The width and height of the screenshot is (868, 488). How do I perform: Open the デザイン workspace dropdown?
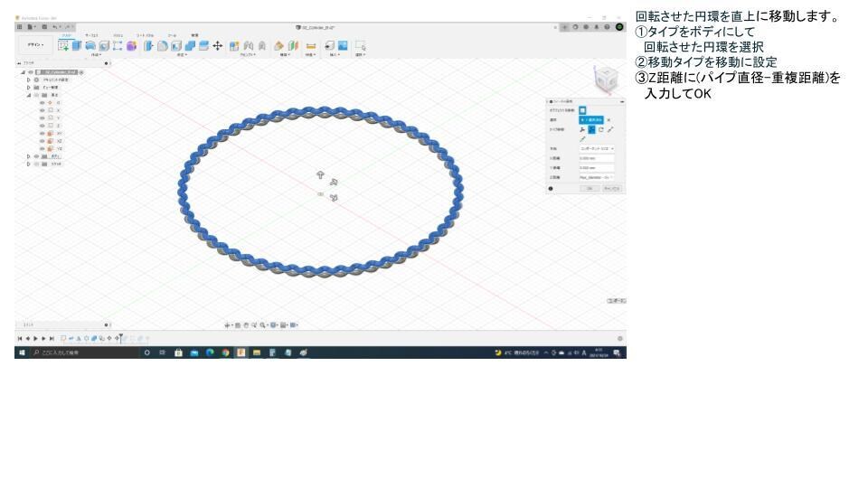tap(36, 45)
